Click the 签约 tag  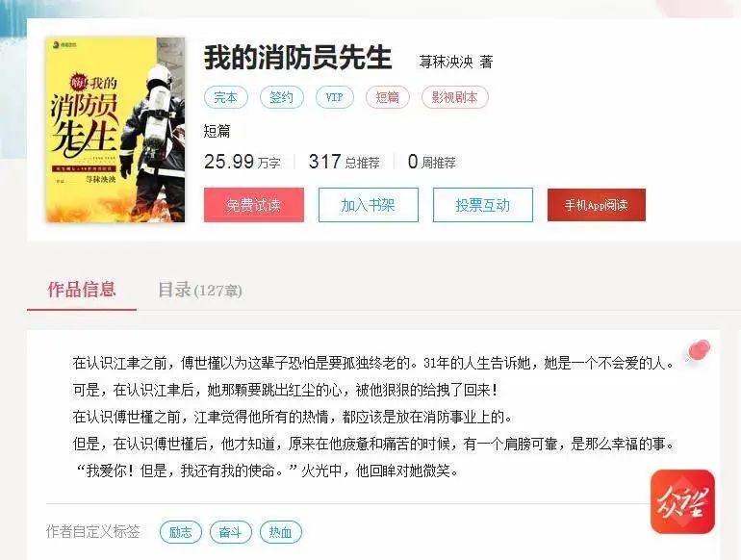coord(282,97)
